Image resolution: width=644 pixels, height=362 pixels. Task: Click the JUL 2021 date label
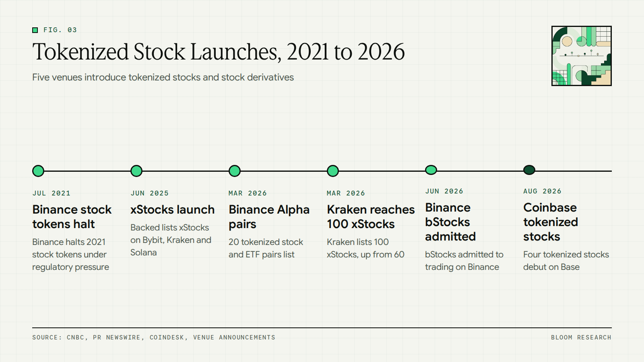click(x=52, y=193)
